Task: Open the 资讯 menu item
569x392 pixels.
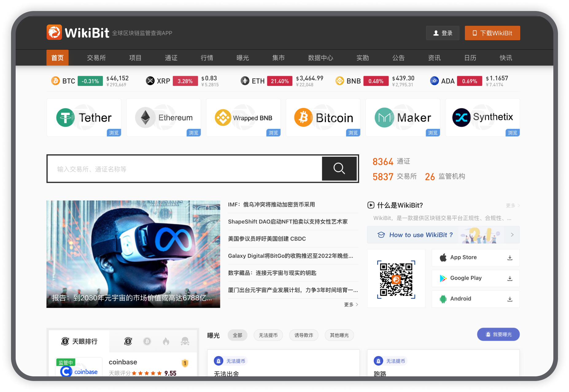Action: click(x=434, y=58)
